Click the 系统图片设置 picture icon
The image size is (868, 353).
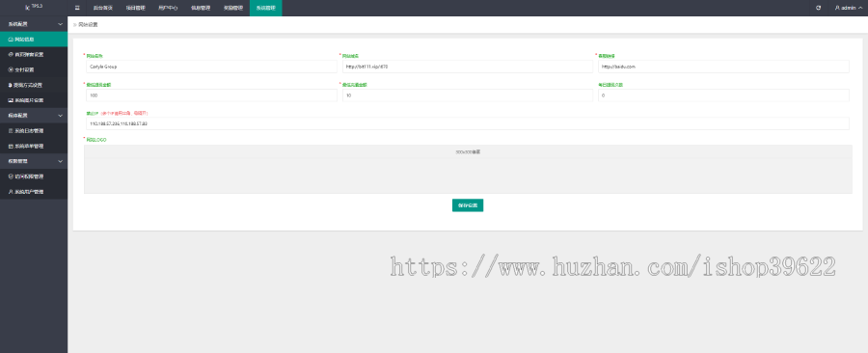tap(11, 100)
